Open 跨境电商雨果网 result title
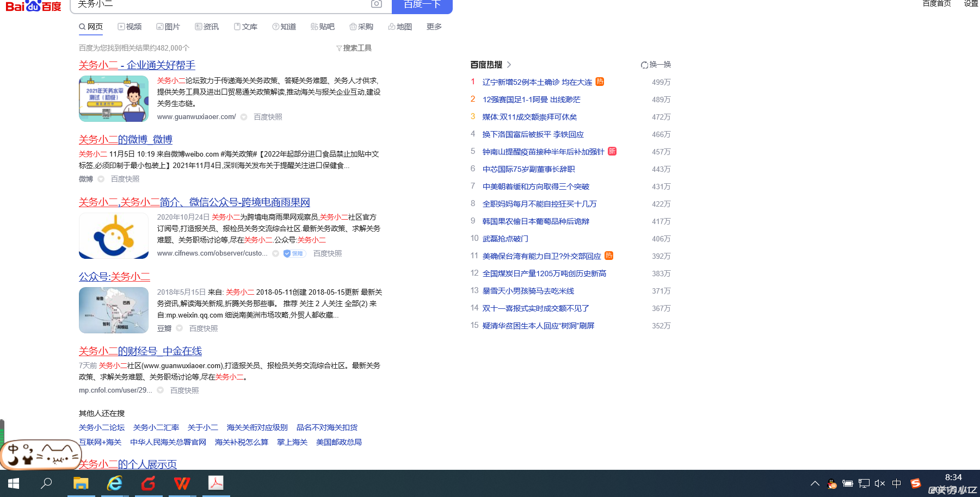This screenshot has width=980, height=497. point(194,202)
